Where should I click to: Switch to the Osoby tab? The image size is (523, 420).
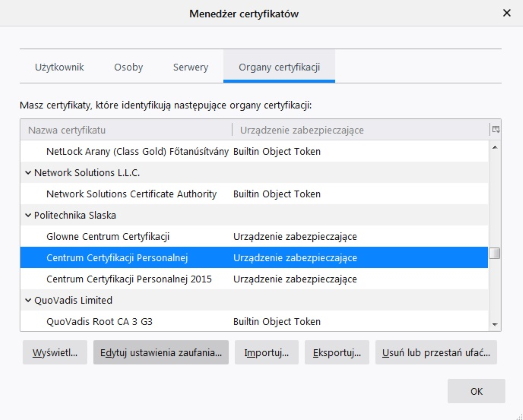point(128,67)
